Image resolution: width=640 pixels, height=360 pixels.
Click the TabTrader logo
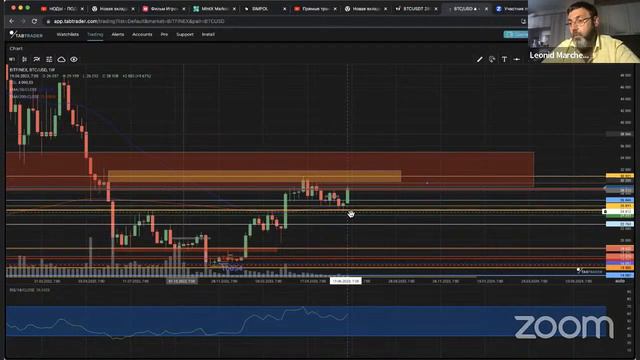tap(26, 35)
